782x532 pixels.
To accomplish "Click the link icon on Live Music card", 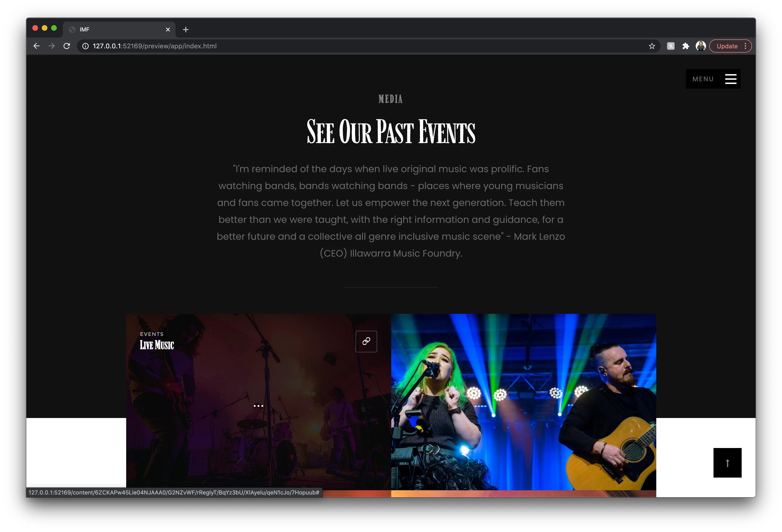I will click(x=366, y=341).
